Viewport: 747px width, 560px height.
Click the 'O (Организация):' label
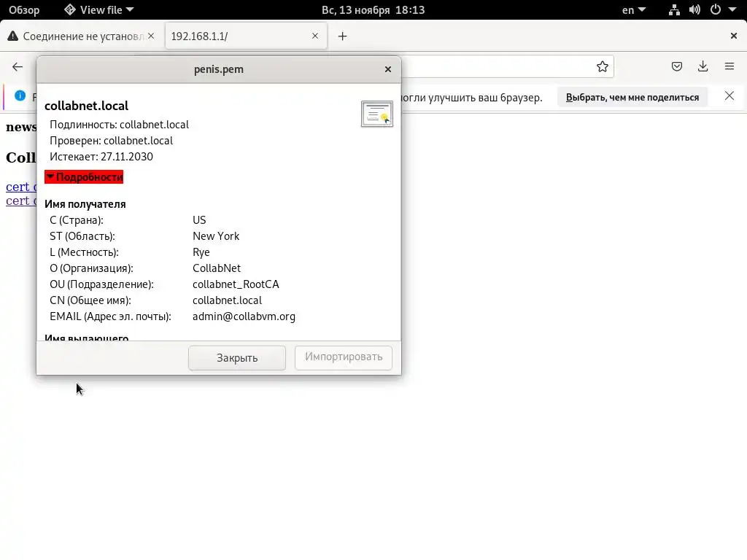point(91,268)
